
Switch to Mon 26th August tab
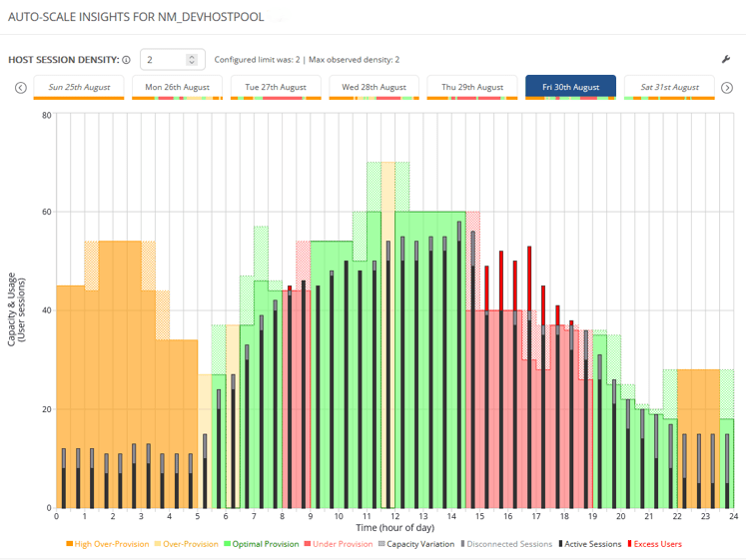[177, 87]
